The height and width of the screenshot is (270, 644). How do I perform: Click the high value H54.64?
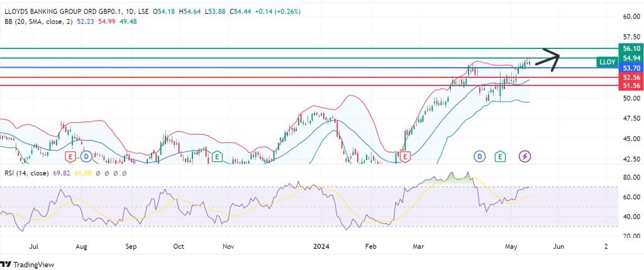(x=190, y=12)
